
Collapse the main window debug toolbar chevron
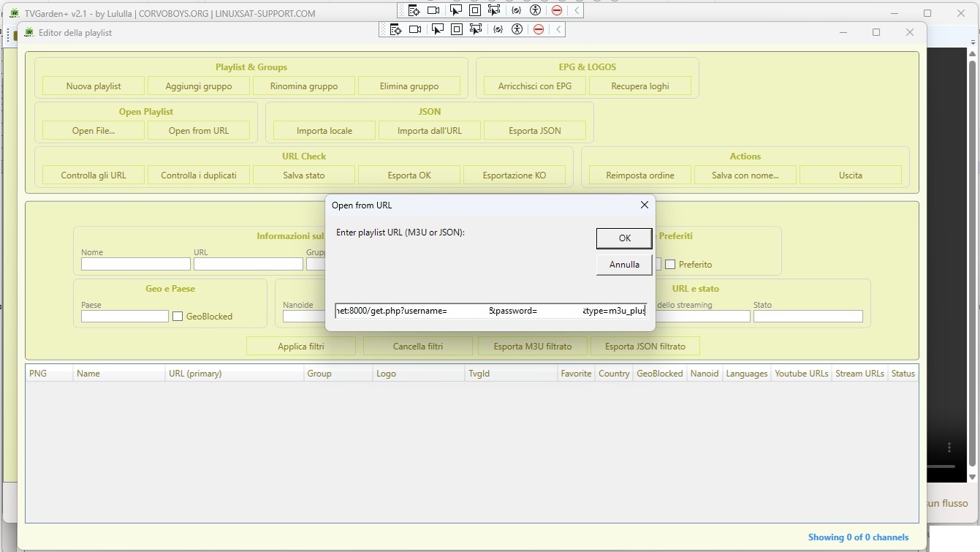click(x=577, y=10)
